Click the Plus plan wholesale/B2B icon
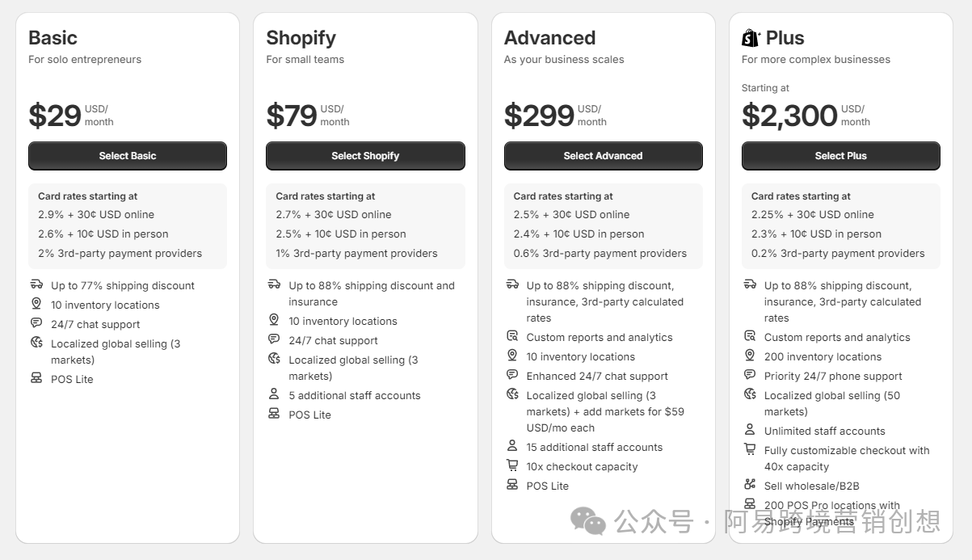Screen dimensions: 972x560 (749, 485)
